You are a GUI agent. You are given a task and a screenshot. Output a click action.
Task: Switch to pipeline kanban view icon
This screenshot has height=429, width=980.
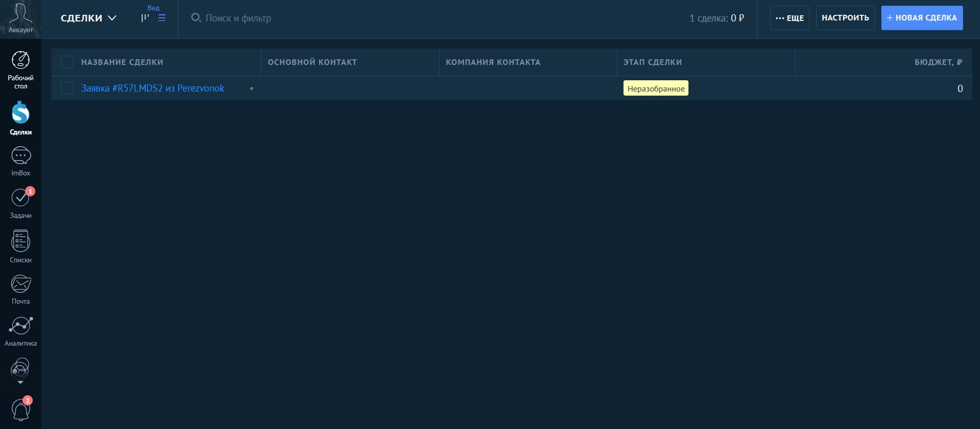pos(145,18)
